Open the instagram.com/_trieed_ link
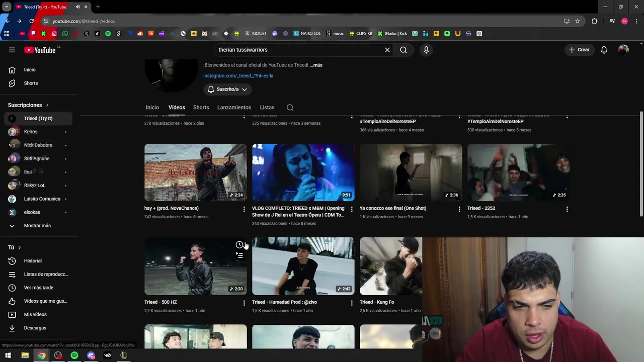This screenshot has height=362, width=644. coord(238,76)
